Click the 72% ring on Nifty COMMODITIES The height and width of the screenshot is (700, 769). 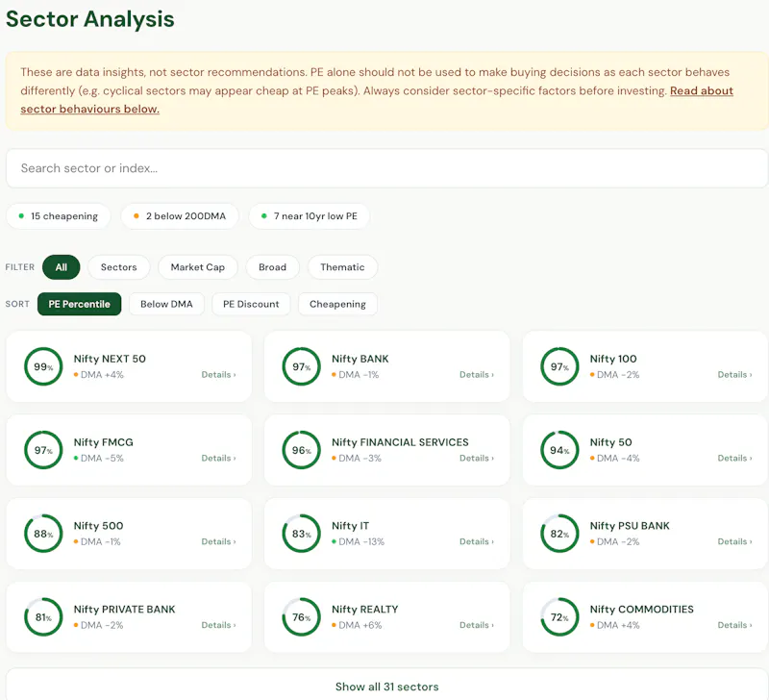point(559,616)
